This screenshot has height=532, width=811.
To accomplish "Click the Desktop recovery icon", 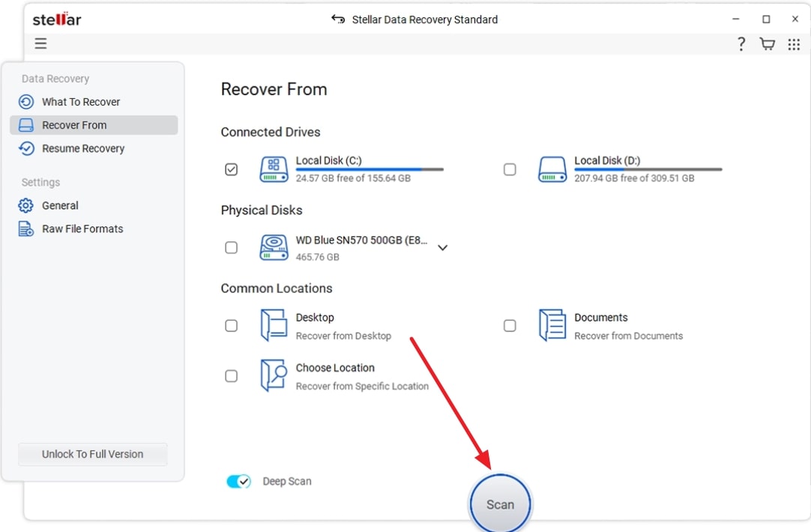I will tap(274, 325).
